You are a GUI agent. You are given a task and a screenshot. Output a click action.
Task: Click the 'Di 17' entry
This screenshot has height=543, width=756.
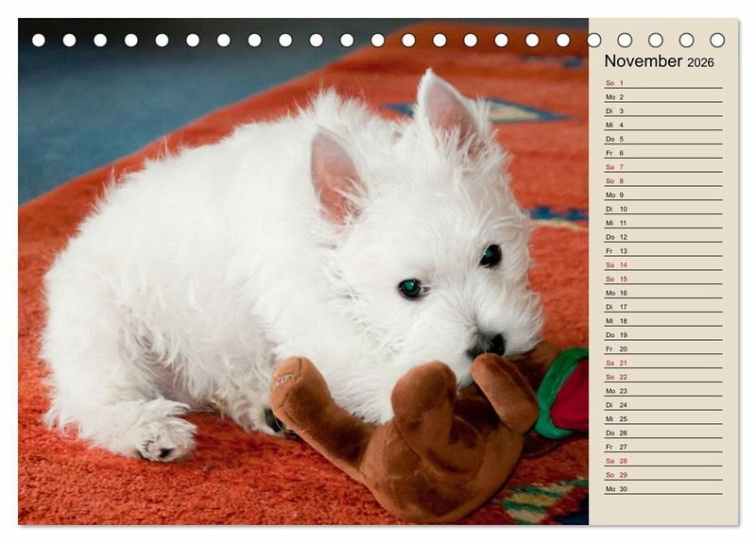tap(663, 306)
